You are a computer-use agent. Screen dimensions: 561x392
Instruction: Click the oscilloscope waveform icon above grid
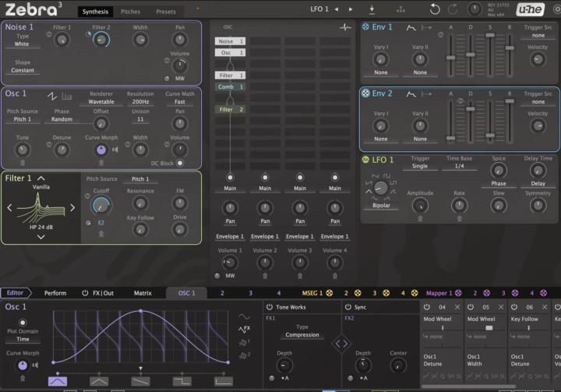[x=345, y=27]
